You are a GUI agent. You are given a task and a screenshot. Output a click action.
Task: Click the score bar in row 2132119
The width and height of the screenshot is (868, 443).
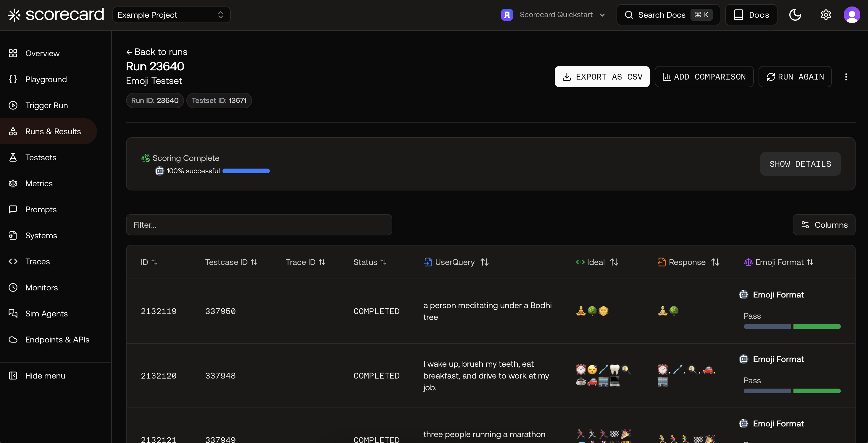point(792,326)
